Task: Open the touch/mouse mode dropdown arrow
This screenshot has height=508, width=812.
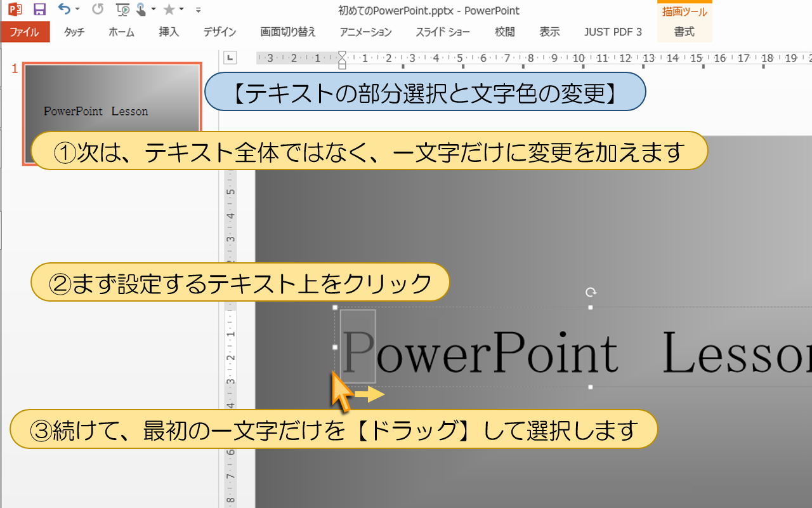Action: point(154,10)
